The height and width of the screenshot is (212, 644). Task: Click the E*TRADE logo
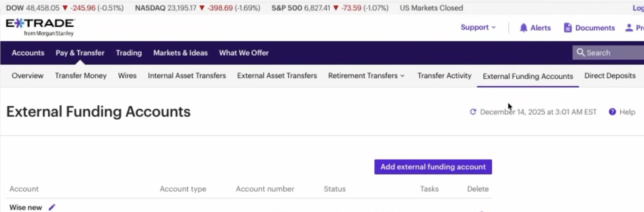click(x=40, y=27)
